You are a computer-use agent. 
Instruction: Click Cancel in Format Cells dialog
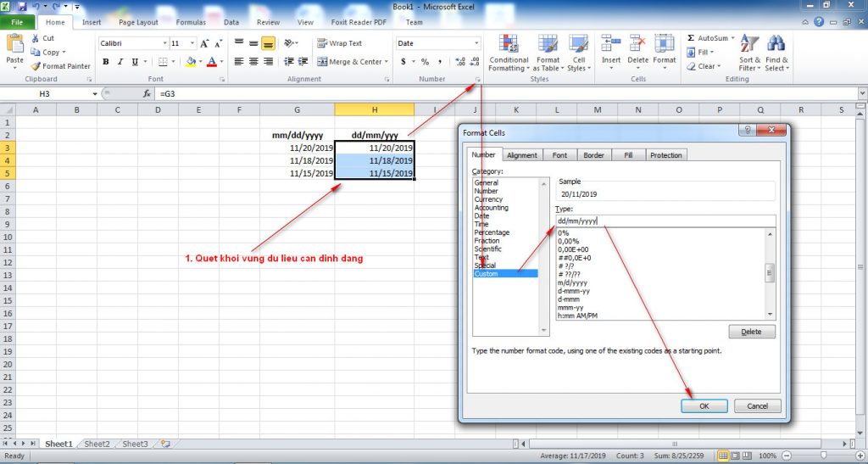click(x=757, y=405)
